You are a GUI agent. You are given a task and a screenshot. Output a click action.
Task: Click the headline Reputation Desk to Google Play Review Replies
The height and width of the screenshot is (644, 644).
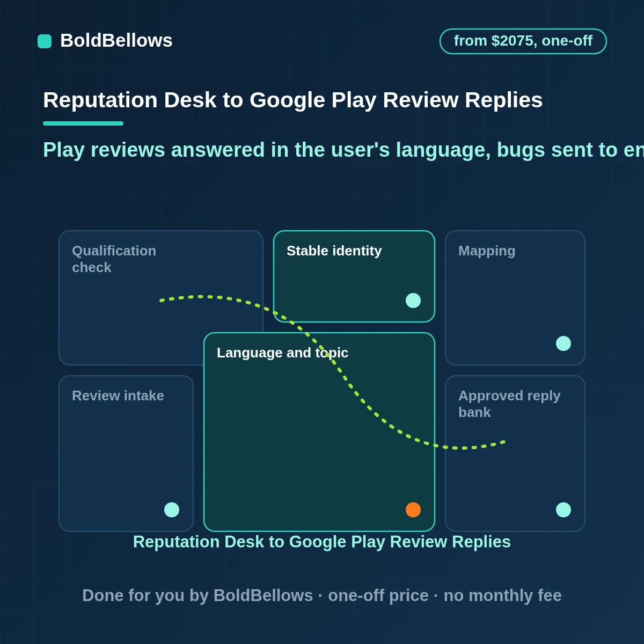(292, 100)
